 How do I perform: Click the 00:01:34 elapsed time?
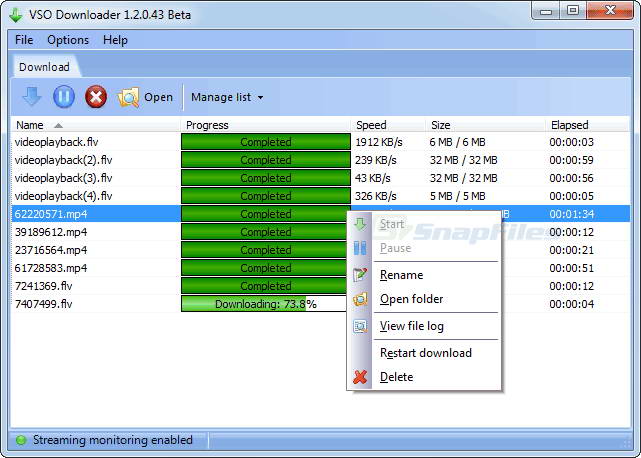(x=571, y=214)
